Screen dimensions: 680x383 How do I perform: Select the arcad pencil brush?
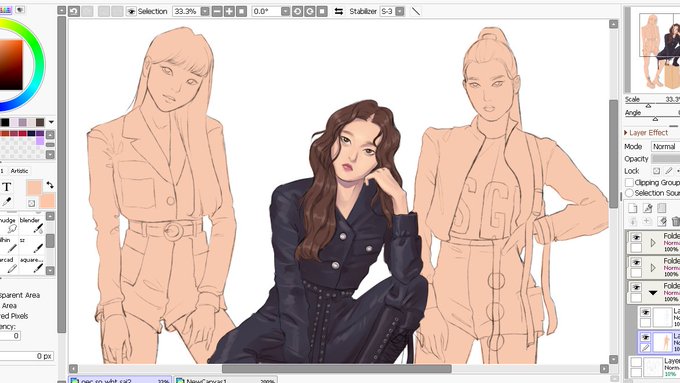pos(9,265)
